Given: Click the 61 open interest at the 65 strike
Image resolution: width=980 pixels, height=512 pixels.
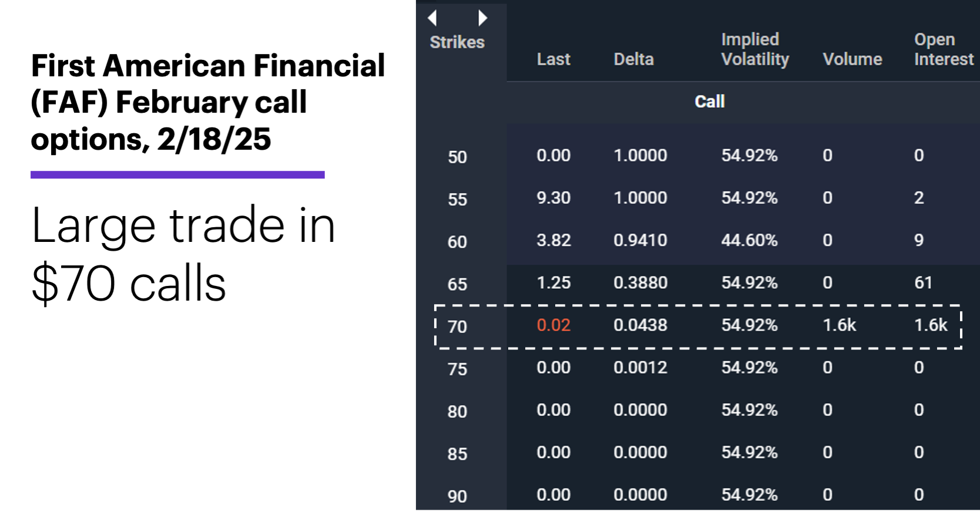Looking at the screenshot, I should tap(923, 283).
